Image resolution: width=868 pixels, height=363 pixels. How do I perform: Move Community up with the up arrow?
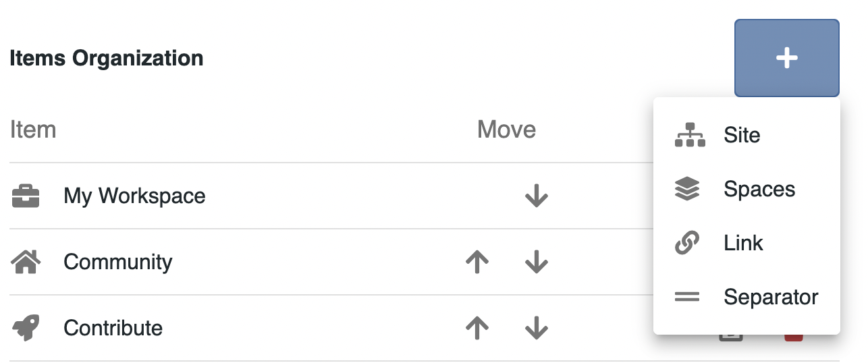(x=477, y=262)
